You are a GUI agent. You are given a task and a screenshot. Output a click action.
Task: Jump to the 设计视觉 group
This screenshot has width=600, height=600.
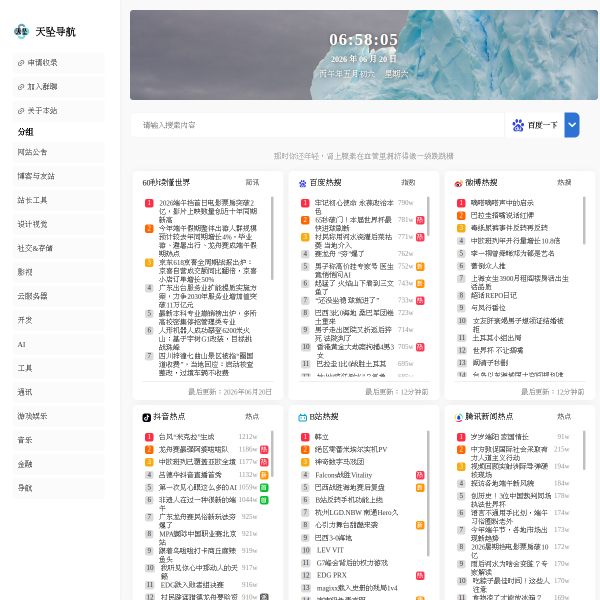point(59,225)
